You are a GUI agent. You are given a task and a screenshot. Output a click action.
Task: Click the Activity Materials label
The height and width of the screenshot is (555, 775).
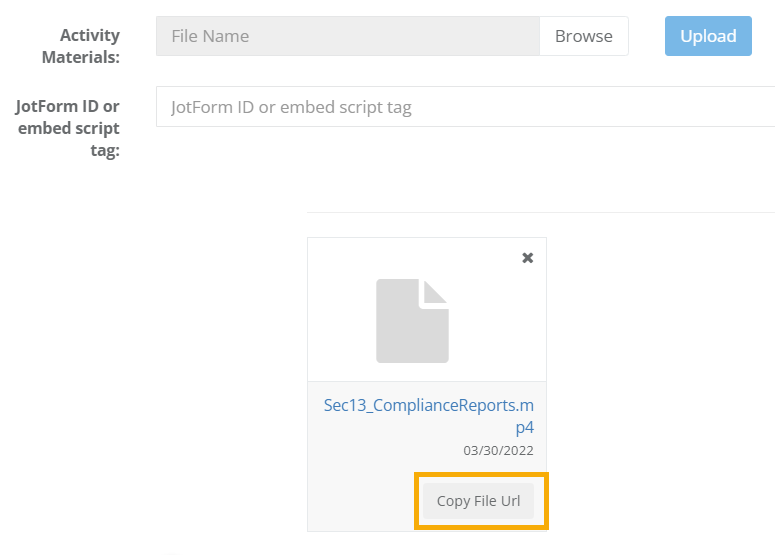click(x=81, y=46)
